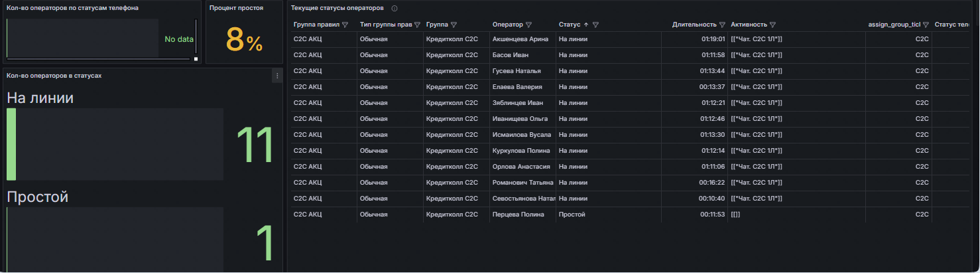The image size is (980, 273).
Task: Open filter for Активность column
Action: (773, 25)
